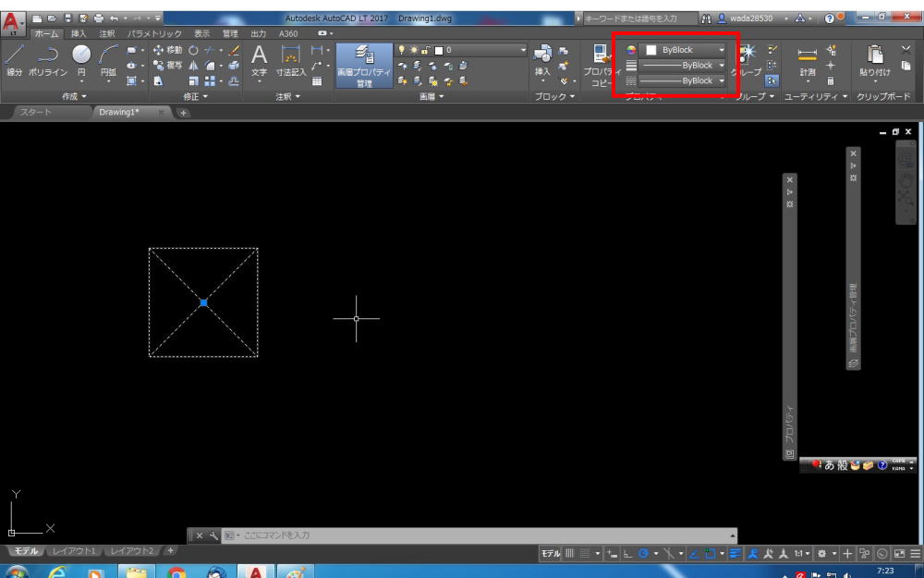Click the Insert block (挿入) icon
This screenshot has width=924, height=578.
click(542, 60)
